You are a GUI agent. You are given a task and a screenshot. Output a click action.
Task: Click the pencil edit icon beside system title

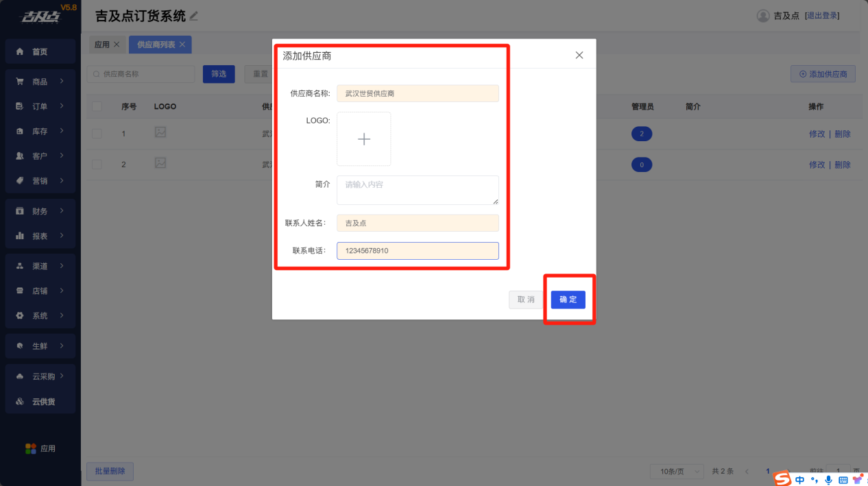[194, 16]
